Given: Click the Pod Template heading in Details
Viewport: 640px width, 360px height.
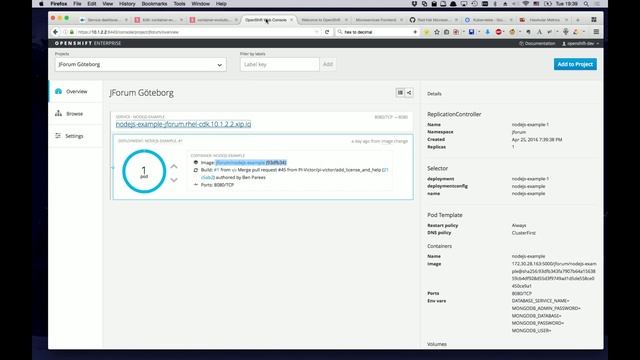Looking at the screenshot, I should [x=444, y=215].
